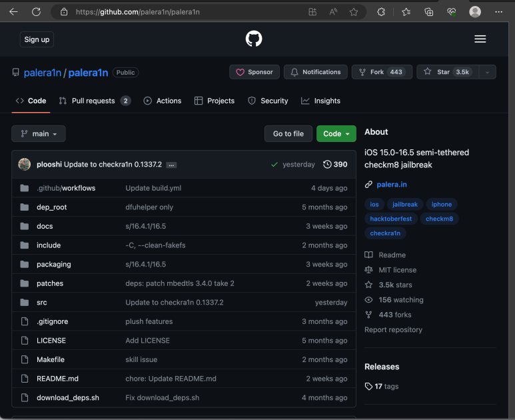Viewport: 515px width, 420px height.
Task: Open the 390 commits history
Action: [x=335, y=164]
